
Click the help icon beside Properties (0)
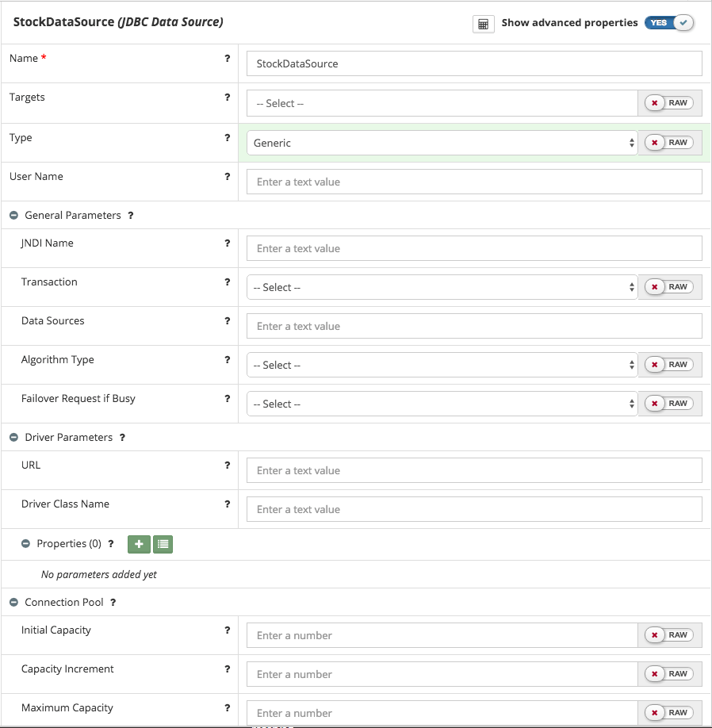point(110,545)
